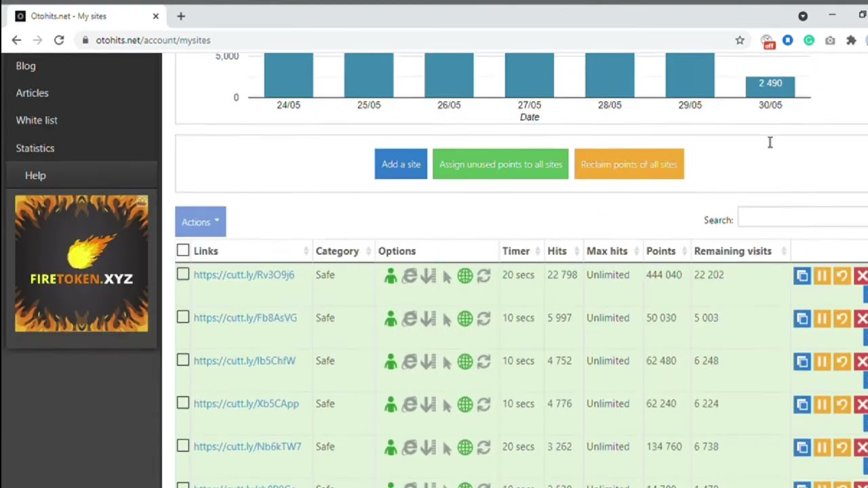Image resolution: width=868 pixels, height=488 pixels.
Task: Click Reclaim points of all sites
Action: click(629, 164)
